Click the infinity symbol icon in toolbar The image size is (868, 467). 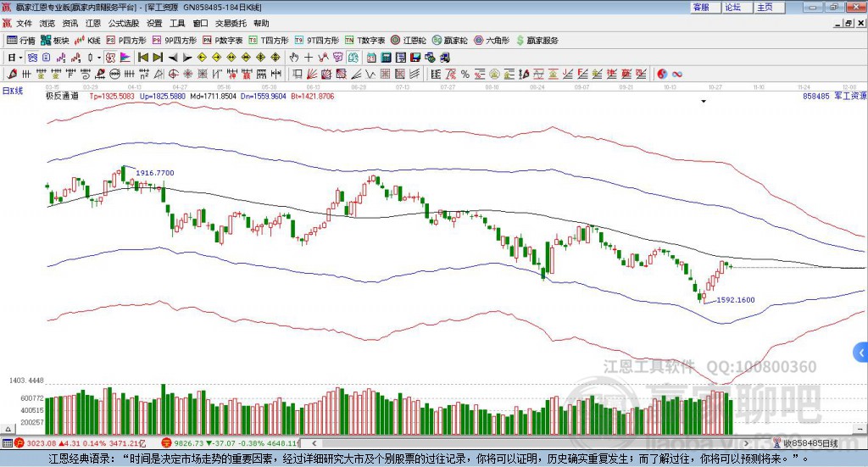677,74
